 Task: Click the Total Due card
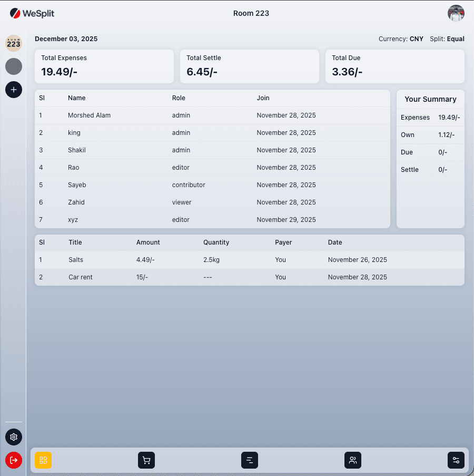pos(394,66)
